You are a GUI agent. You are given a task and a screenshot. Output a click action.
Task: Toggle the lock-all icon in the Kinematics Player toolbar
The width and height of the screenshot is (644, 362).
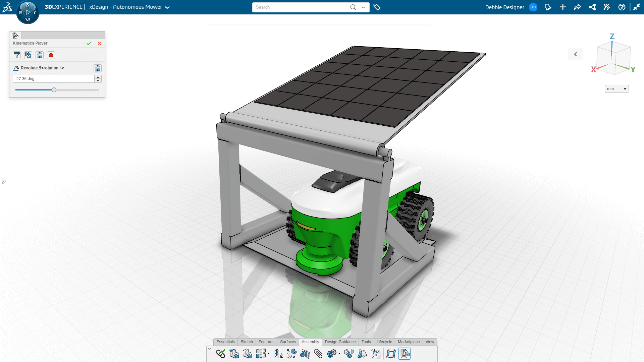40,55
